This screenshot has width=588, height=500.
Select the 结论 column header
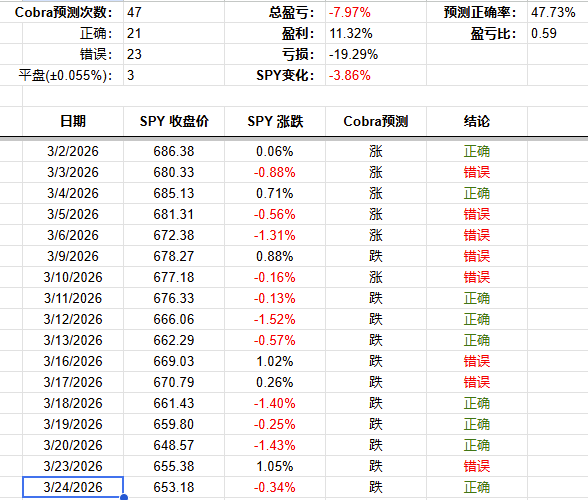pos(477,121)
